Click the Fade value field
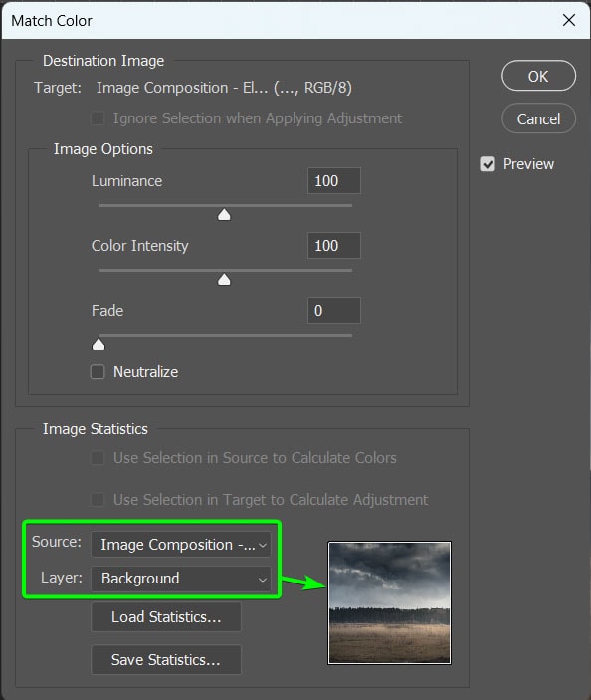This screenshot has height=700, width=591. click(334, 311)
